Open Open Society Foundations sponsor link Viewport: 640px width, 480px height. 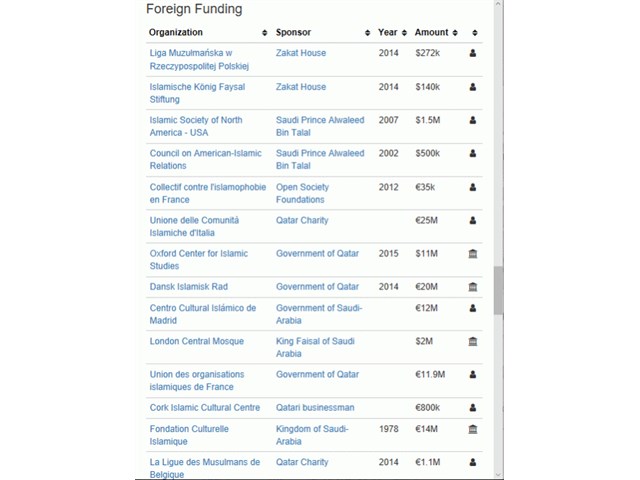302,193
